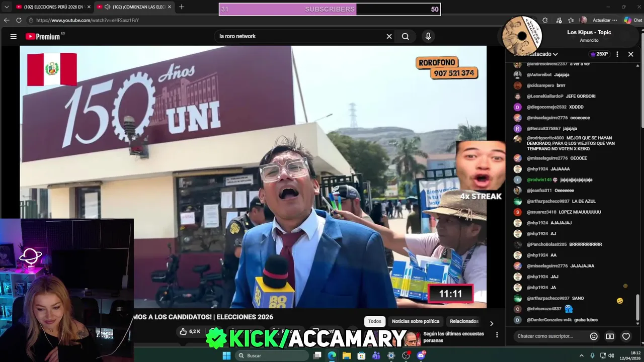The height and width of the screenshot is (362, 644).
Task: Open live chat three-dot options
Action: pos(617,54)
